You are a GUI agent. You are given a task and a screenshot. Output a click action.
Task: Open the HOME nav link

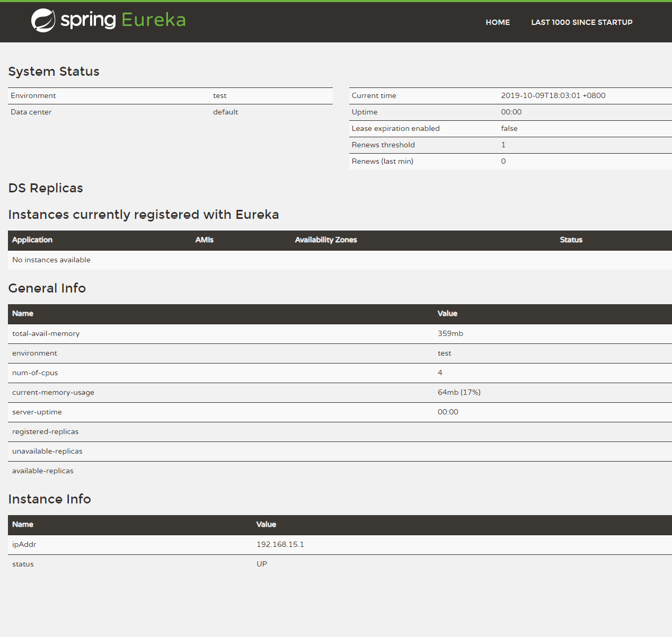click(498, 22)
